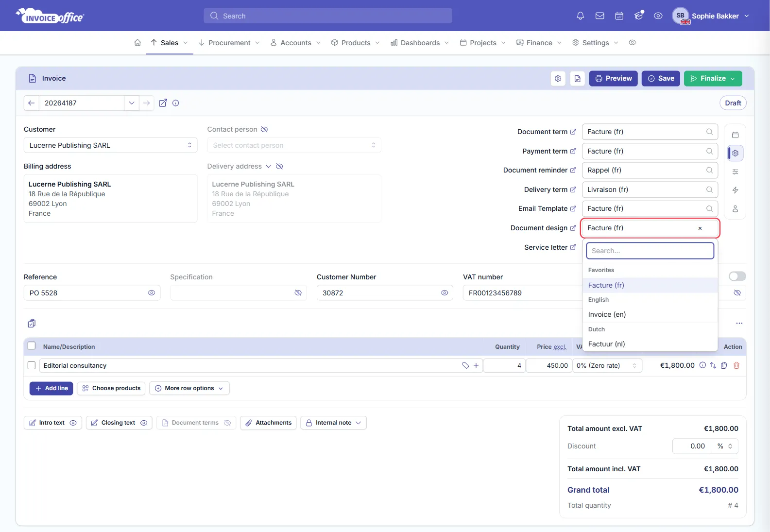Save the invoice
Screen dimensions: 770x532
(x=661, y=79)
